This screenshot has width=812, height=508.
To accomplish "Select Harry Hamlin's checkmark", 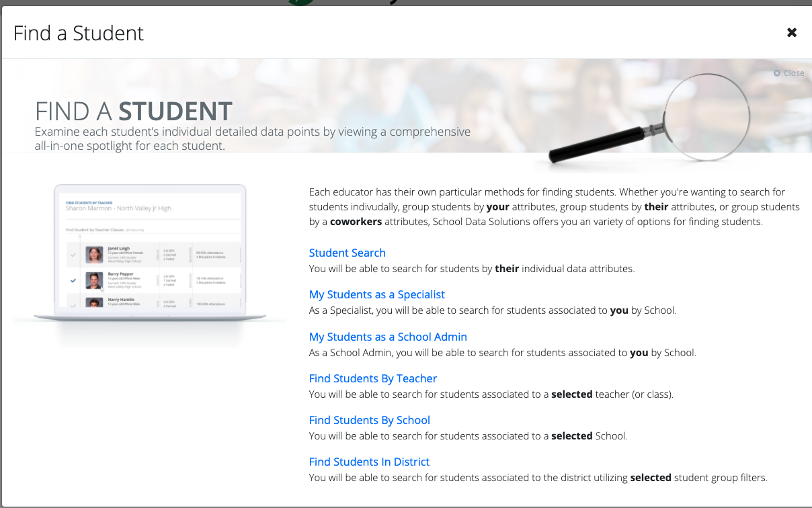I will coord(73,304).
